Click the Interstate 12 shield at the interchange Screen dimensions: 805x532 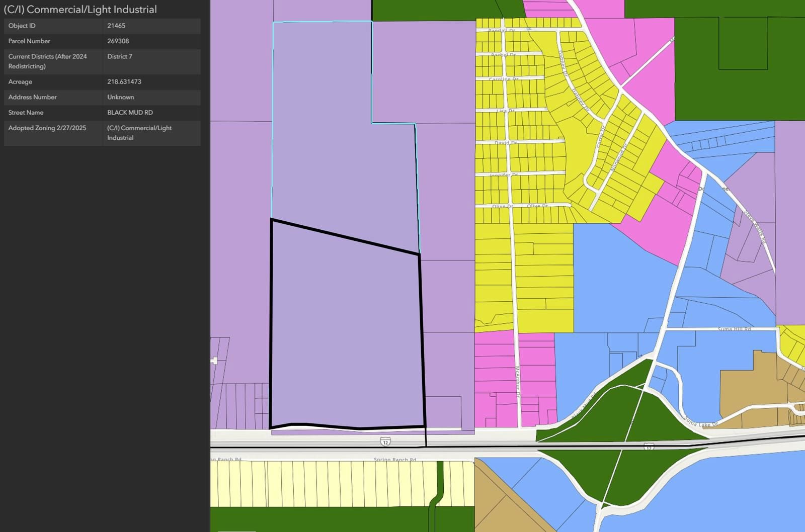point(649,447)
